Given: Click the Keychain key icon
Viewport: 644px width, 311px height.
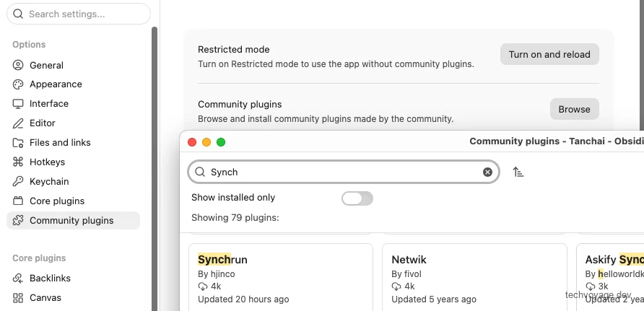Looking at the screenshot, I should click(x=18, y=181).
